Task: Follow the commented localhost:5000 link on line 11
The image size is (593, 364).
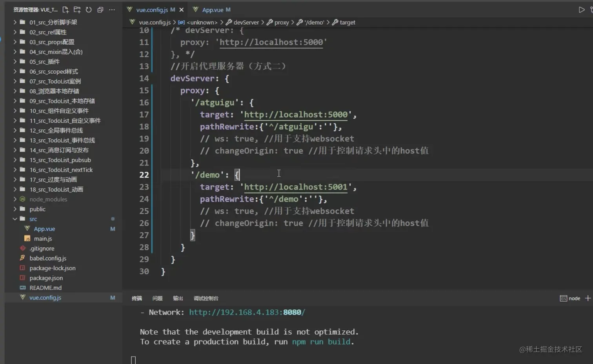Action: point(271,42)
